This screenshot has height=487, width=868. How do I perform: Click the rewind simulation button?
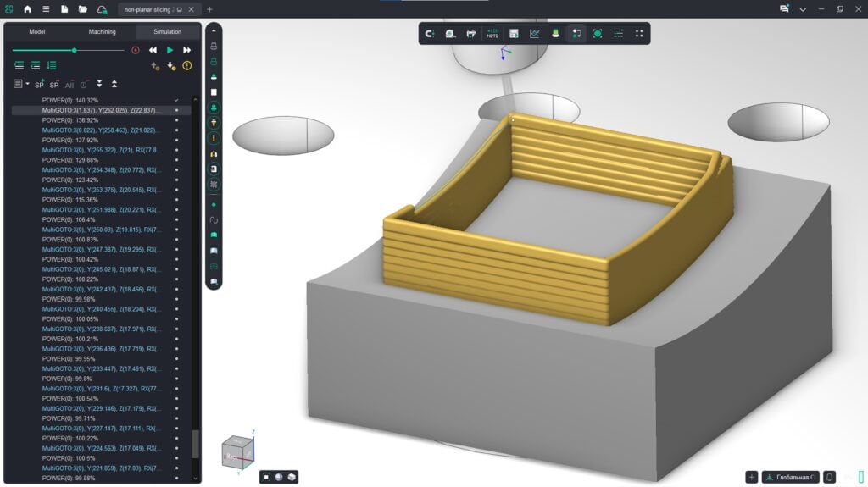pyautogui.click(x=153, y=50)
